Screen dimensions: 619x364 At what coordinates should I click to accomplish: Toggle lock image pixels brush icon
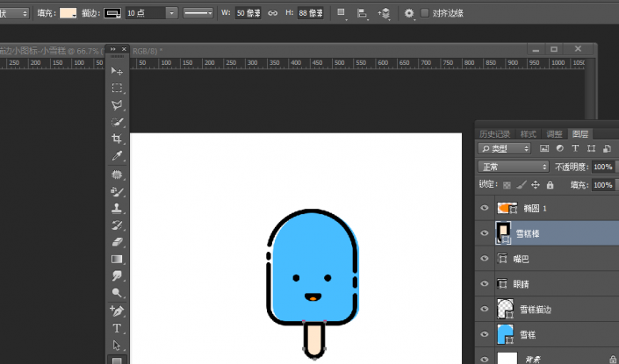[x=522, y=184]
